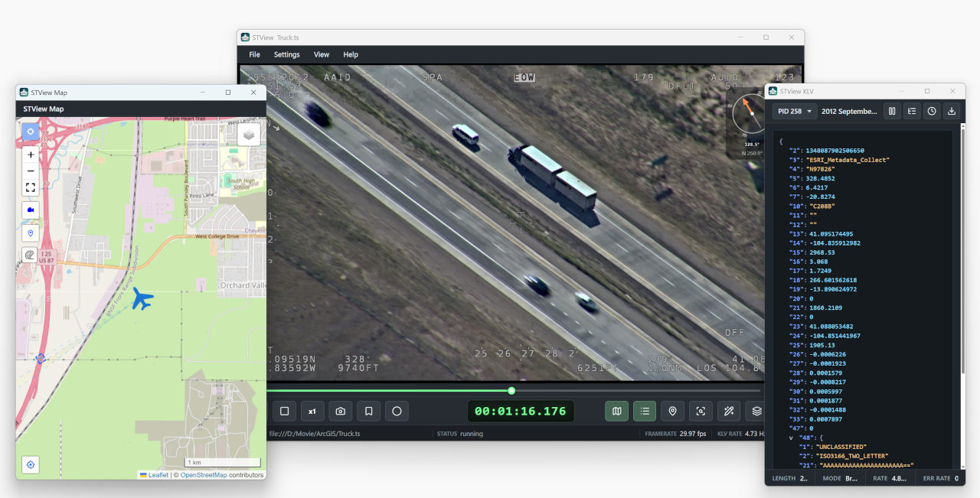Toggle fullscreen on the map
Image resolution: width=980 pixels, height=498 pixels.
coord(31,187)
